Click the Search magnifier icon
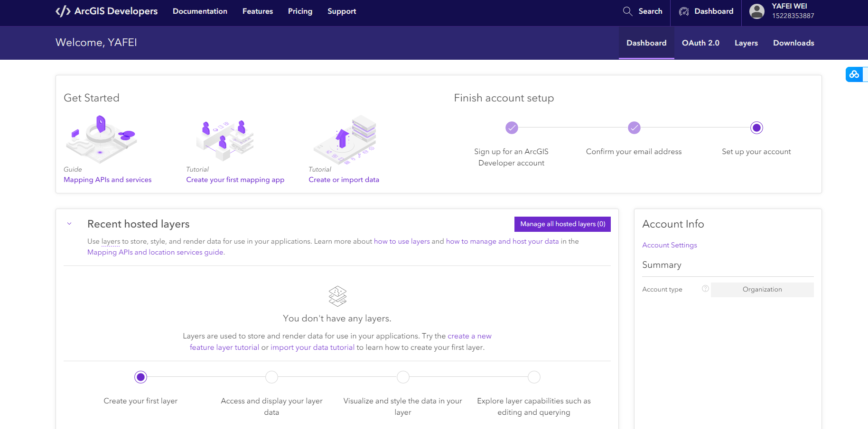 pyautogui.click(x=627, y=11)
